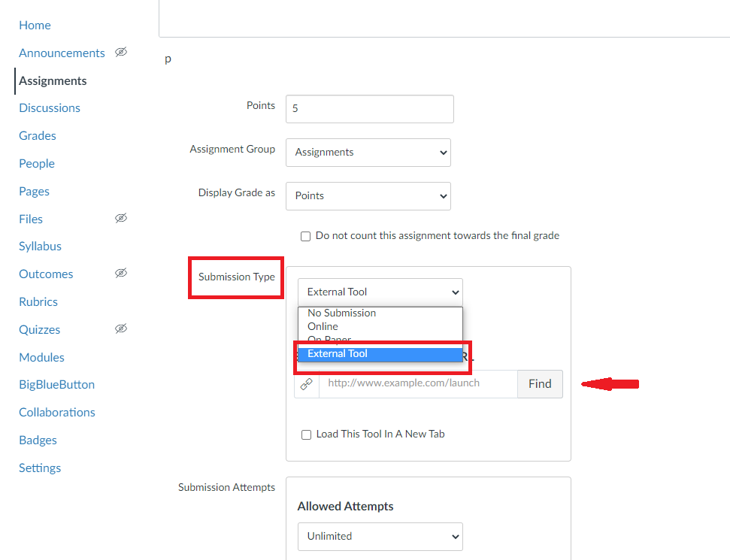Screen dimensions: 730x560
Task: Click the Points input field
Action: (x=370, y=109)
